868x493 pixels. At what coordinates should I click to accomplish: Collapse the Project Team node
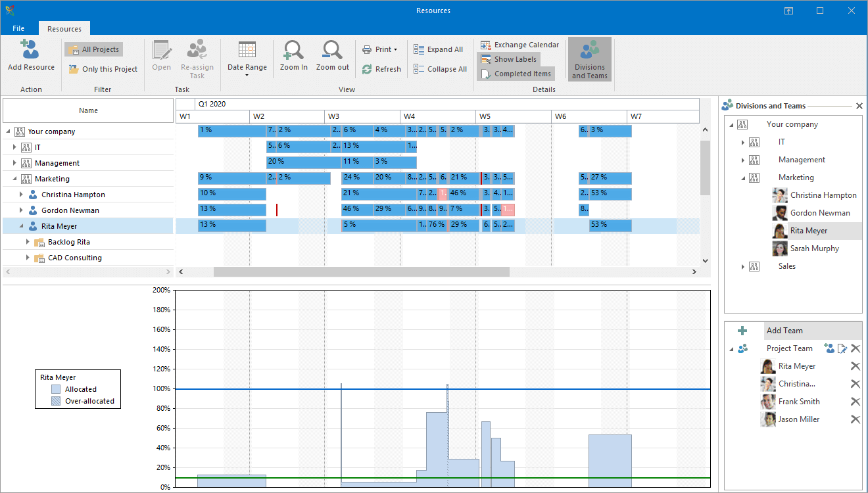tap(731, 348)
